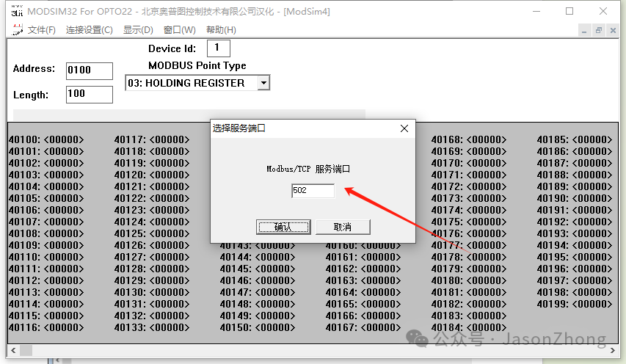The image size is (626, 364).
Task: Select register 40101: <00000>
Action: (x=46, y=152)
